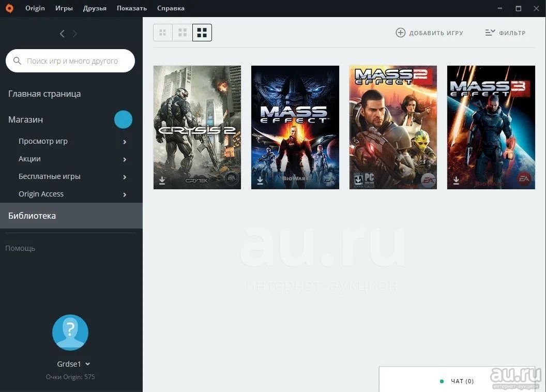Open the Показать menu

(x=132, y=8)
